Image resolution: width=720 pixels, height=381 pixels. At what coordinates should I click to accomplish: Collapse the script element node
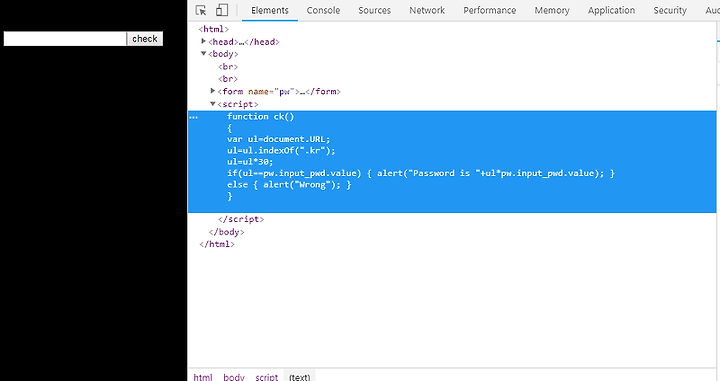213,104
